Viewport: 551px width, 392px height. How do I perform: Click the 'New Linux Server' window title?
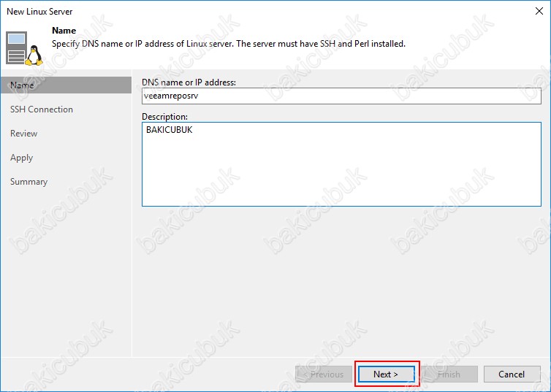[39, 11]
